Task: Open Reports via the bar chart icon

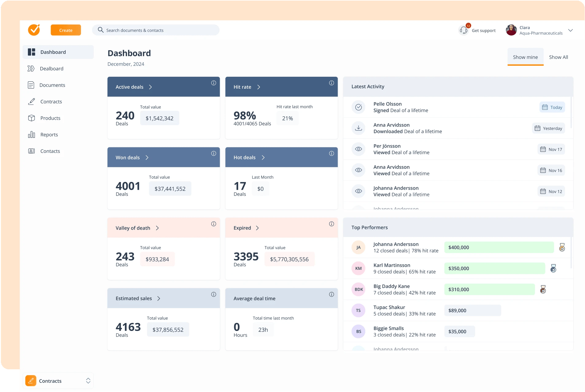Action: coord(32,134)
